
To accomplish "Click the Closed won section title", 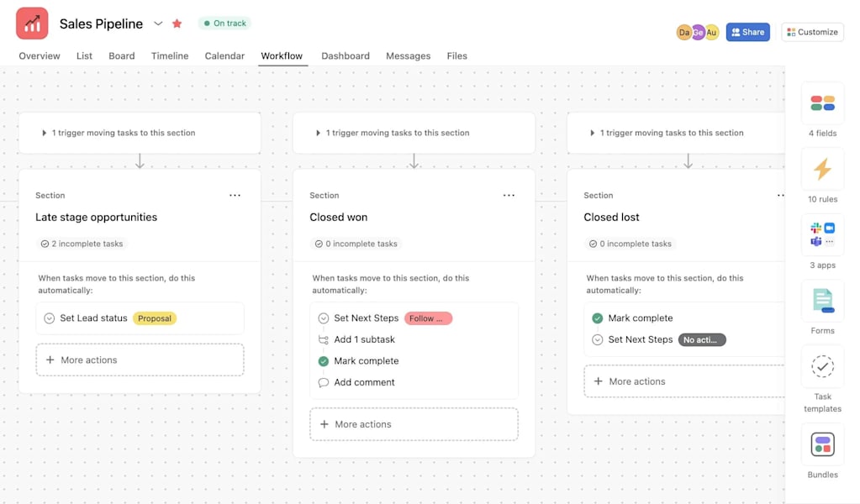I will click(339, 218).
